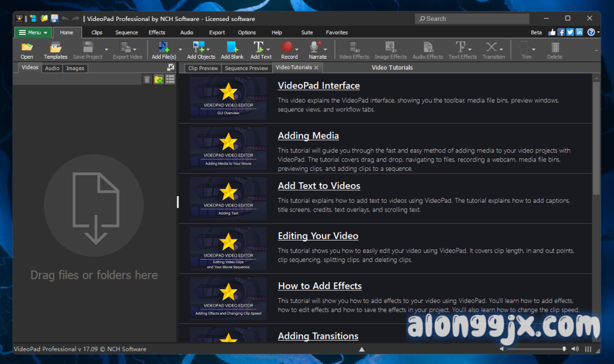Click the thumbs-up like icon
The width and height of the screenshot is (614, 364).
(x=552, y=32)
